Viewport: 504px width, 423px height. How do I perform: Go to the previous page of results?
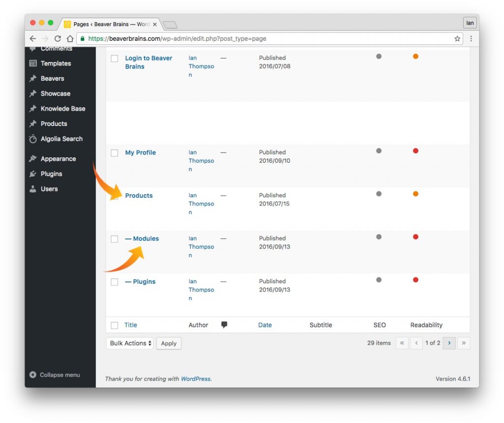416,343
